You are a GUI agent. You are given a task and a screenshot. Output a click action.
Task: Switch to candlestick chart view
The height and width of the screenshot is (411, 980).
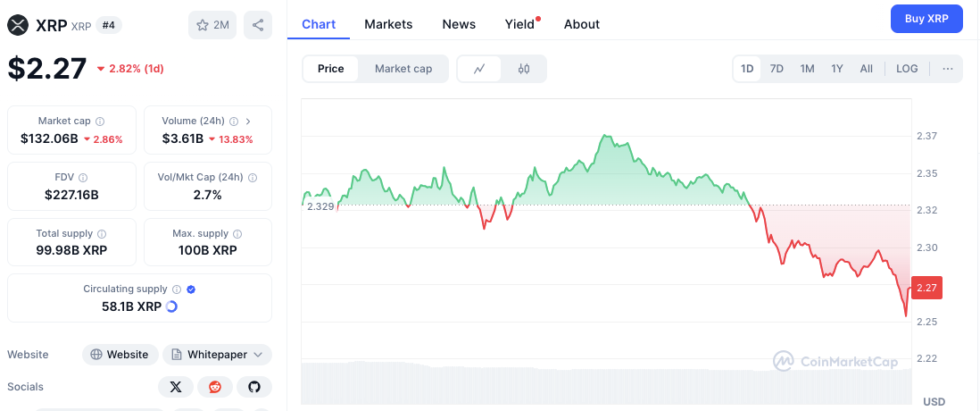pyautogui.click(x=524, y=69)
